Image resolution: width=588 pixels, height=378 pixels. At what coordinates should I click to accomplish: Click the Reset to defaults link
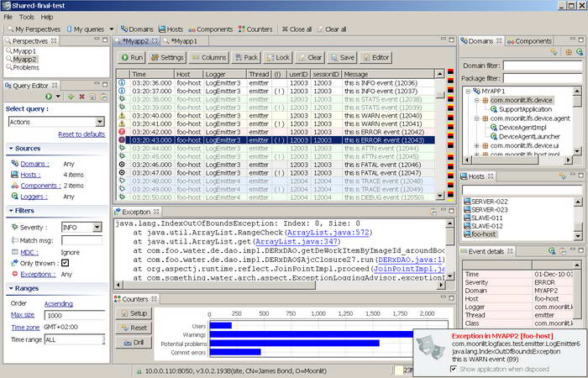[81, 134]
